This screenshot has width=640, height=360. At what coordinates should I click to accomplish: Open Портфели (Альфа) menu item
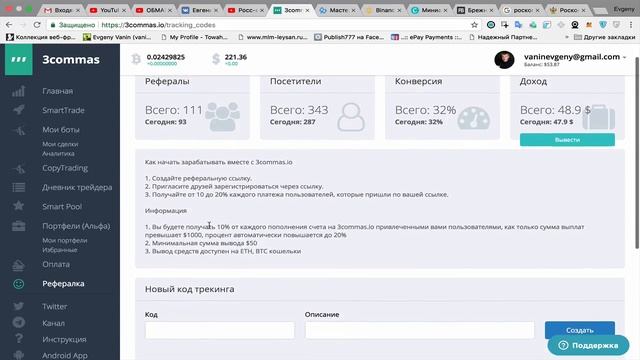pos(76,226)
